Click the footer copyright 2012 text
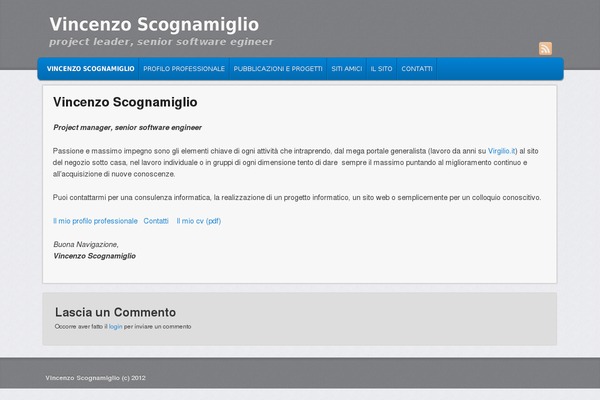This screenshot has width=600, height=400. click(x=95, y=378)
